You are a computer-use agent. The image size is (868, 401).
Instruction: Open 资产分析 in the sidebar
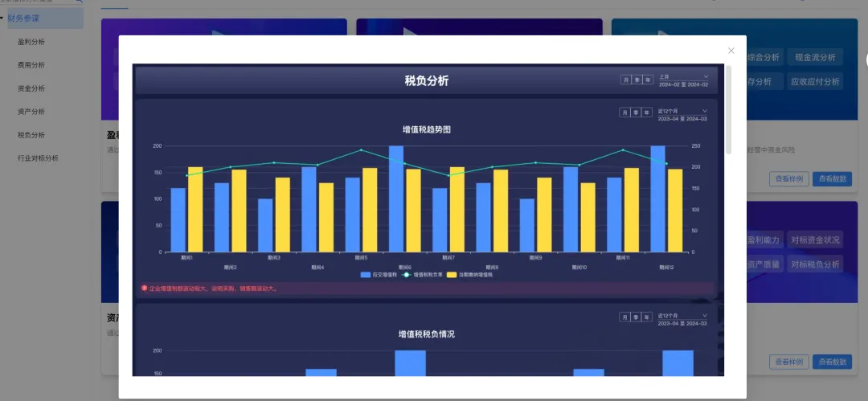coord(31,112)
